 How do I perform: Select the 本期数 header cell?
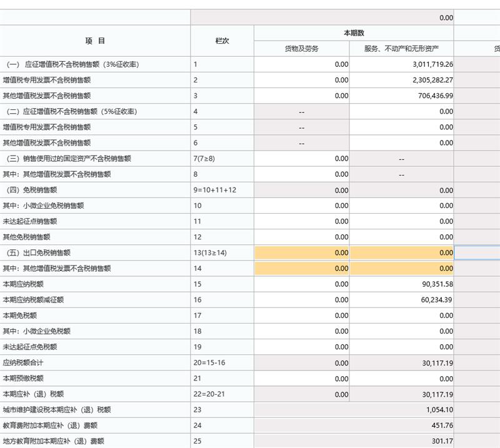click(354, 33)
